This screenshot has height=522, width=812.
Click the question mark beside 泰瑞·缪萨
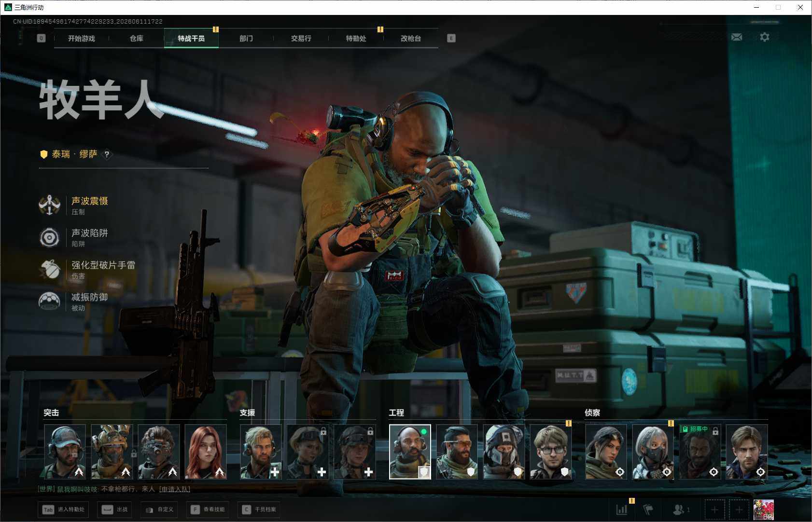107,154
